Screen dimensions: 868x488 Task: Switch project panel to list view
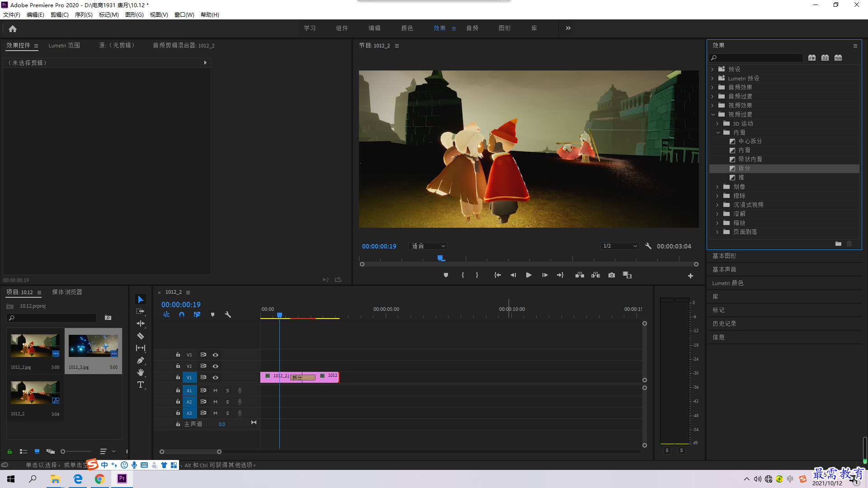[24, 451]
